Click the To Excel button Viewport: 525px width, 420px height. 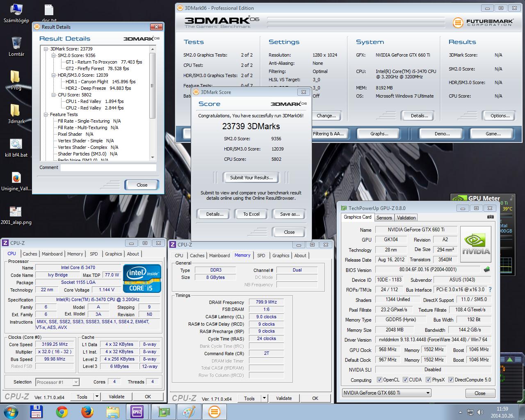pos(251,214)
